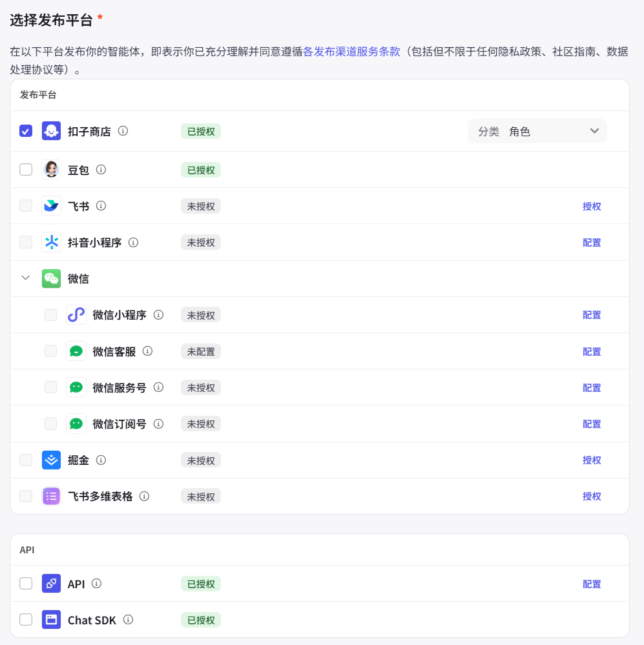The width and height of the screenshot is (644, 645).
Task: Click the 微信订阅号 logo icon
Action: pyautogui.click(x=76, y=424)
